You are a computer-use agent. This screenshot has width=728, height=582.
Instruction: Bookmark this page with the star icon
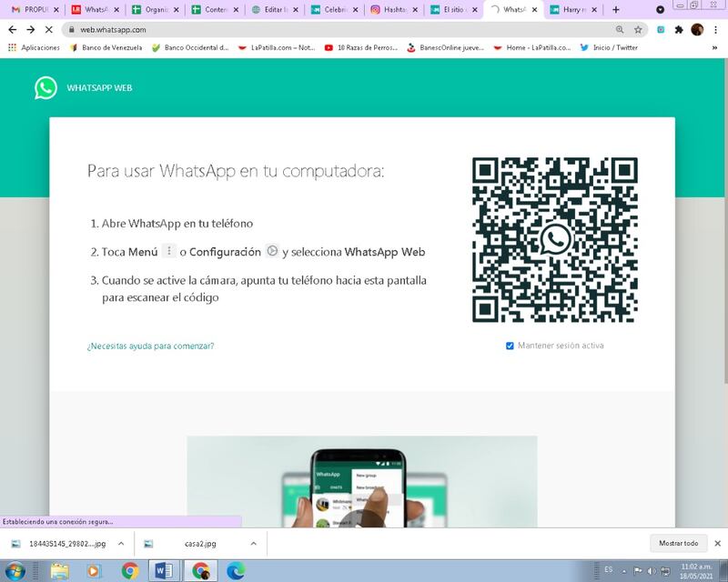[639, 30]
